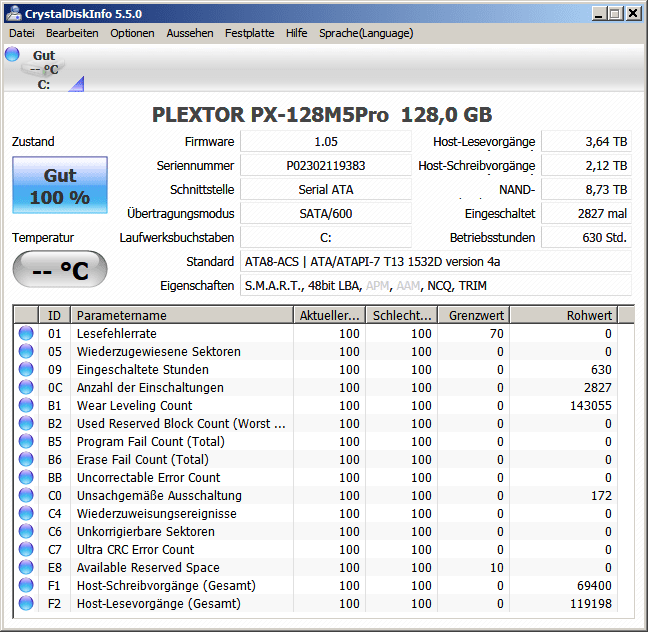This screenshot has width=648, height=632.
Task: Click the Schnittstelle field Serial ATA
Action: click(x=326, y=189)
